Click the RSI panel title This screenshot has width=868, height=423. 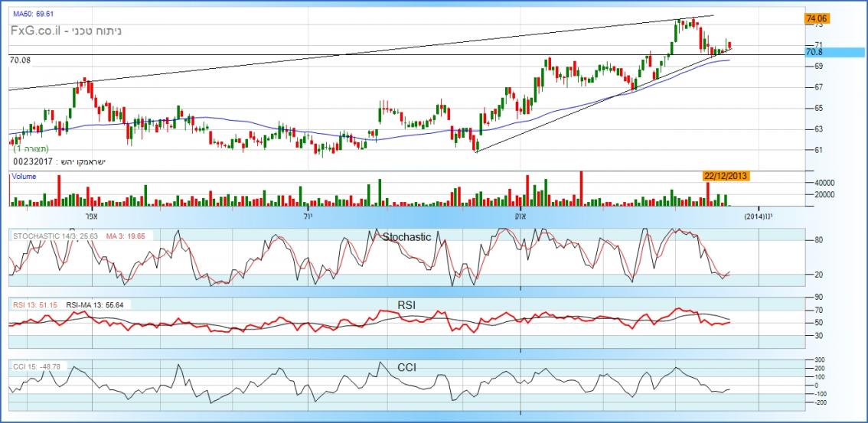406,304
